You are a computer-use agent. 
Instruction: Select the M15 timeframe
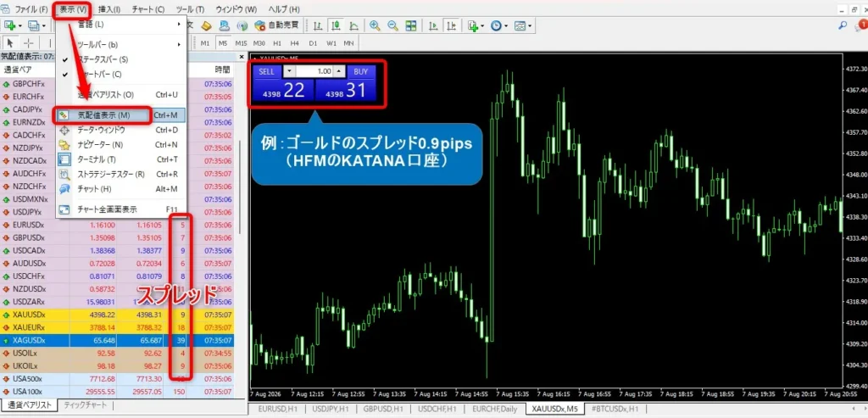pyautogui.click(x=241, y=43)
